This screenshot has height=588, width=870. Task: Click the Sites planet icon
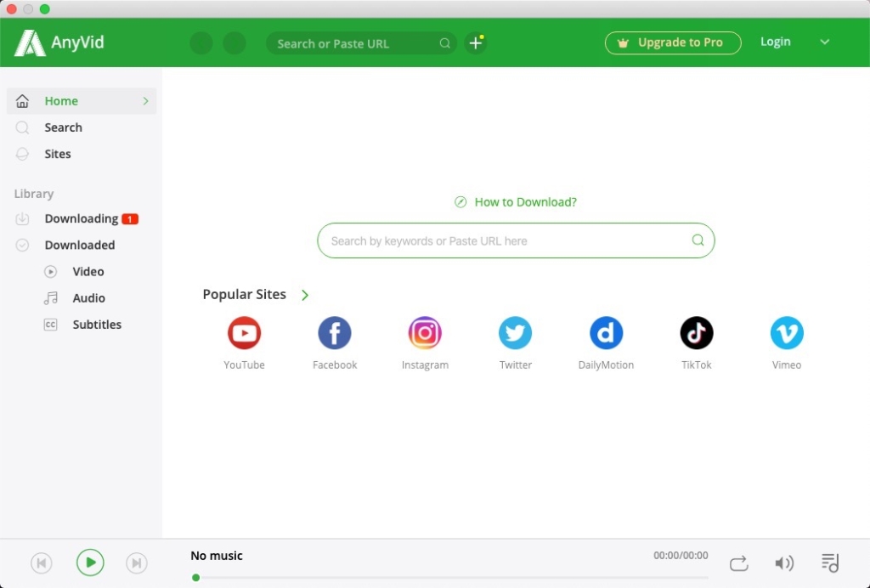point(22,154)
